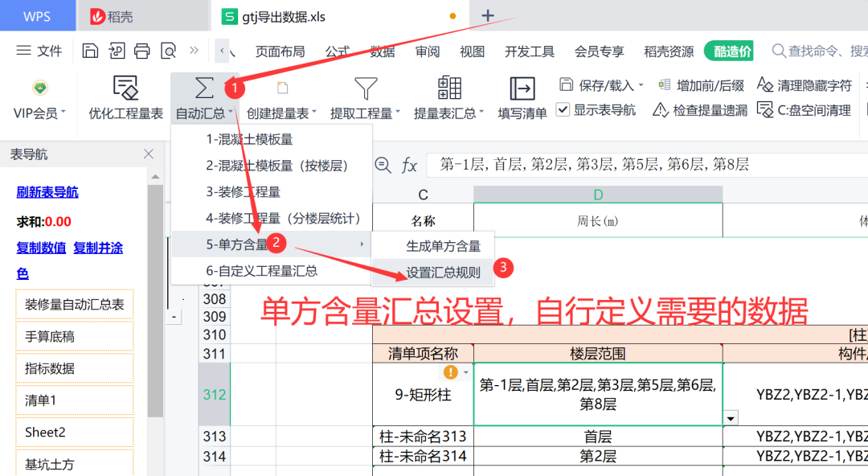Select 设置汇总规则 submenu item
Viewport: 868px width, 476px height.
coord(443,273)
